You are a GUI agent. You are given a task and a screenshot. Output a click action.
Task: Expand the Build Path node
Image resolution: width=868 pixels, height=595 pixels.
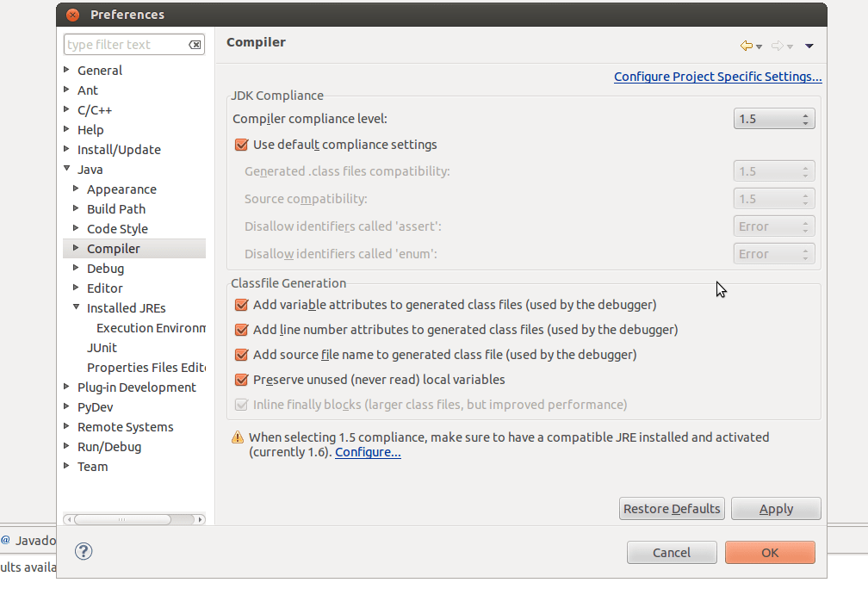pos(76,208)
